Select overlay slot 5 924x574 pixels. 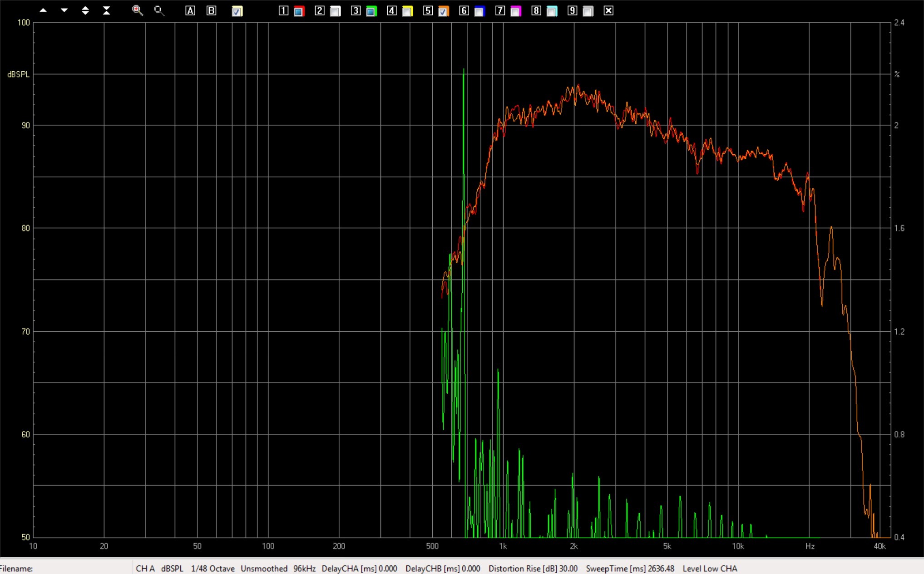coord(428,10)
